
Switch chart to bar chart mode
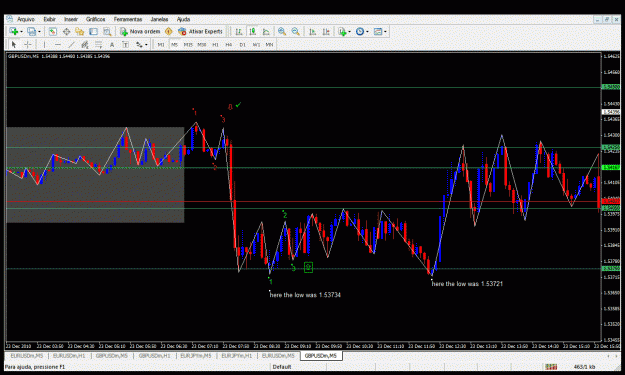tap(239, 31)
